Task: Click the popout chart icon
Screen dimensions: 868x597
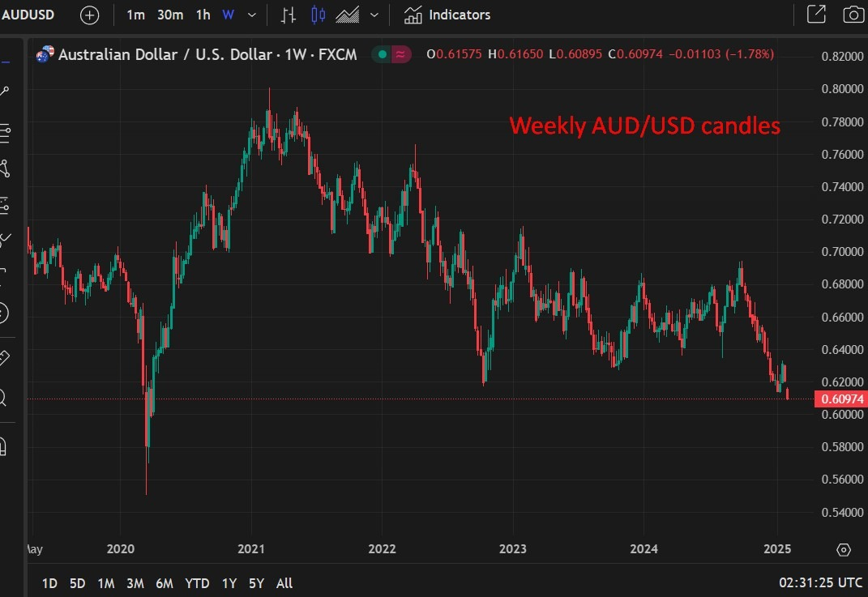Action: point(816,15)
